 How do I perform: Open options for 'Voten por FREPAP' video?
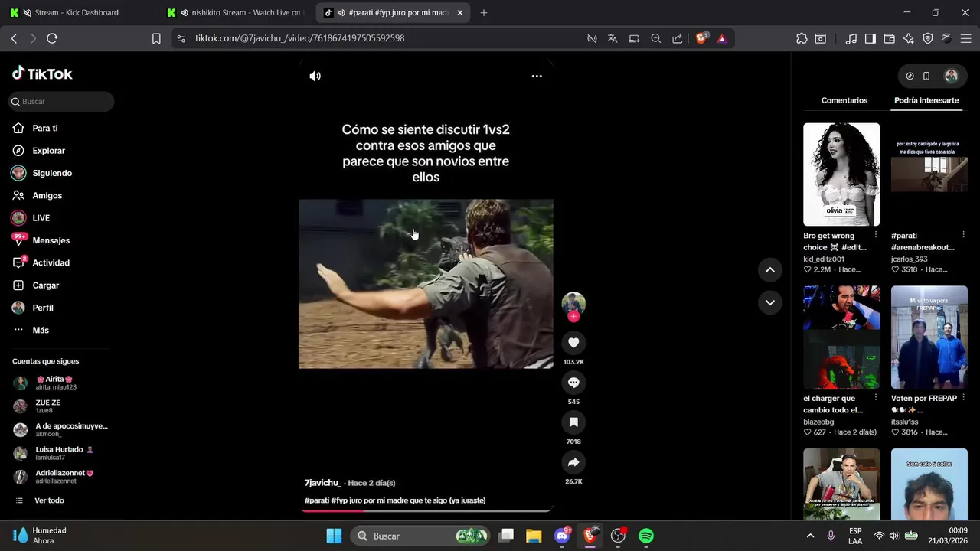point(963,398)
